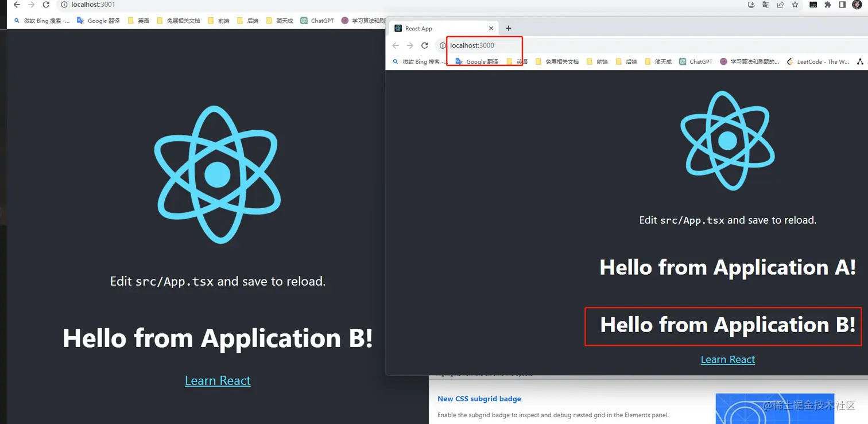Open a new tab with the plus button
This screenshot has height=424, width=868.
508,28
